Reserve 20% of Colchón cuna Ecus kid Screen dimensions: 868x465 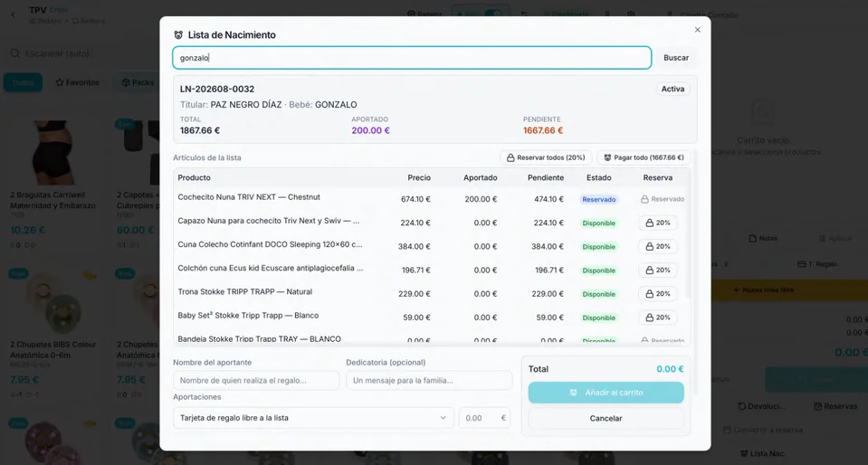tap(658, 270)
